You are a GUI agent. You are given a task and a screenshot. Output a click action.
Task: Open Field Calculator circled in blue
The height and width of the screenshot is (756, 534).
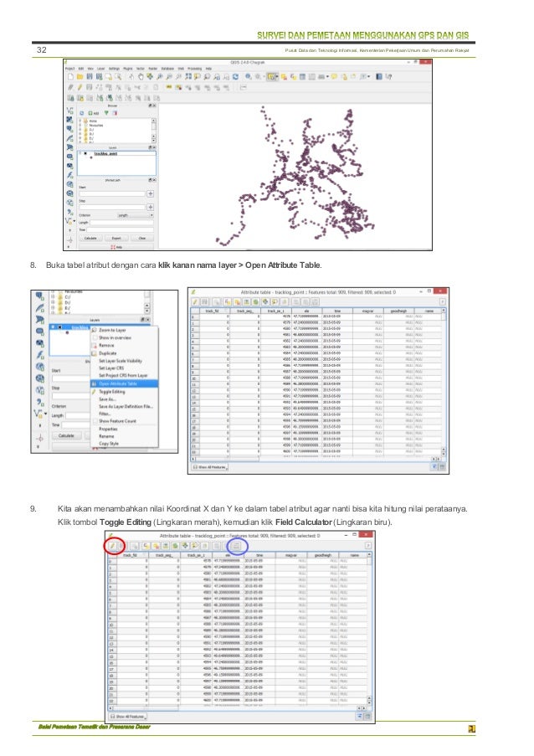click(236, 546)
